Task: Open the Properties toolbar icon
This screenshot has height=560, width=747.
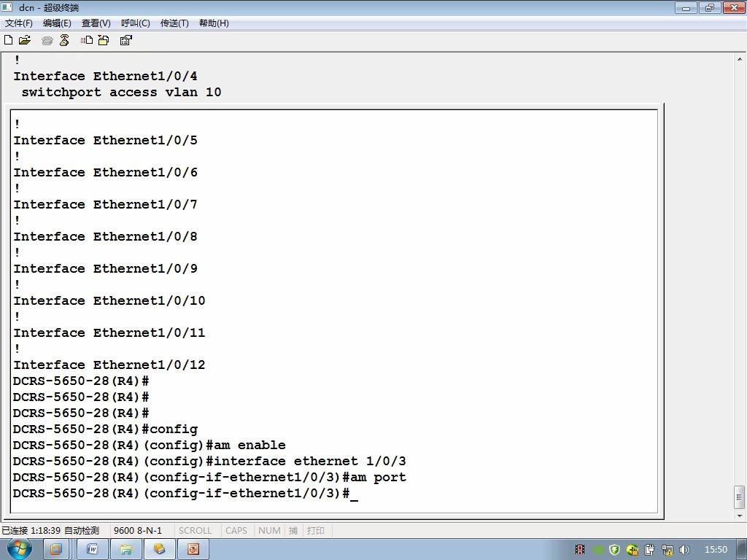Action: [125, 41]
